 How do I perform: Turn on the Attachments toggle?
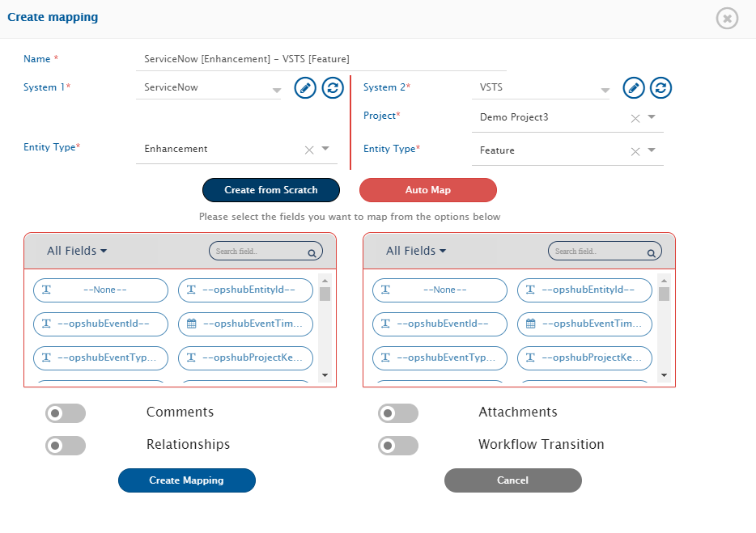click(x=398, y=413)
